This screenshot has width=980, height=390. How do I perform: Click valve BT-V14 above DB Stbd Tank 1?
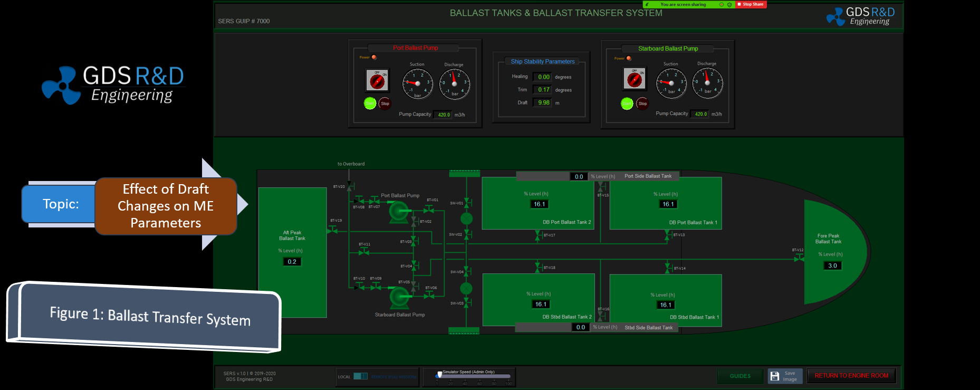pyautogui.click(x=668, y=268)
